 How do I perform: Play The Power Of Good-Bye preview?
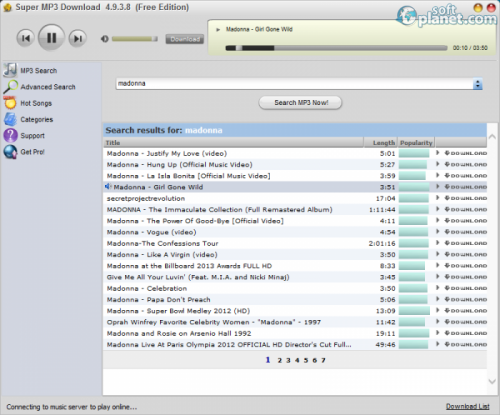(438, 220)
